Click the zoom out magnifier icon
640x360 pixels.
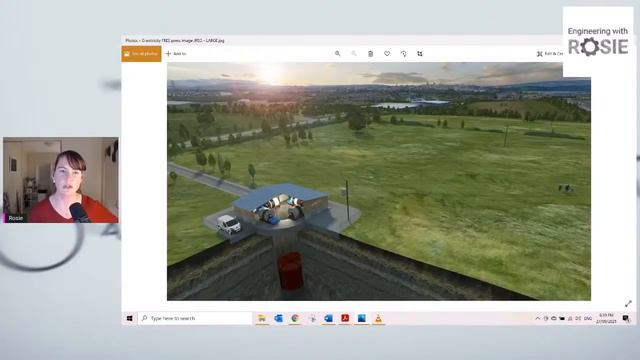pyautogui.click(x=354, y=54)
